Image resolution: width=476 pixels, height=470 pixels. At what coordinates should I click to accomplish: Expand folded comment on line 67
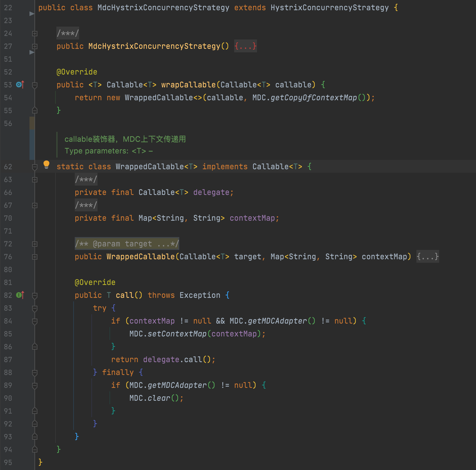click(35, 205)
